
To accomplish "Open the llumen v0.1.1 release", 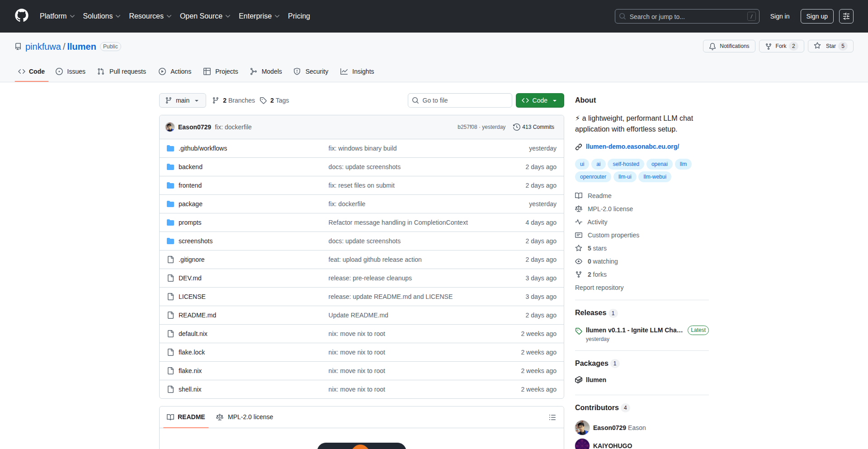I will click(x=634, y=330).
